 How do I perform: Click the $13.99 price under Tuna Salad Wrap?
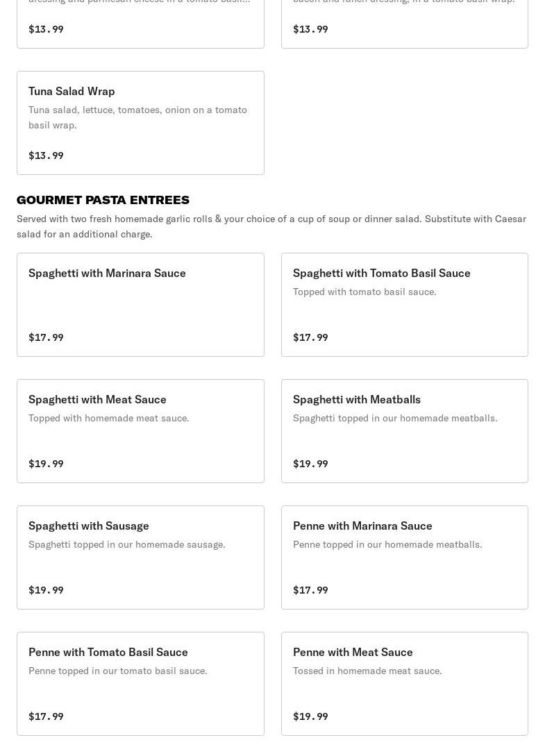click(x=46, y=156)
